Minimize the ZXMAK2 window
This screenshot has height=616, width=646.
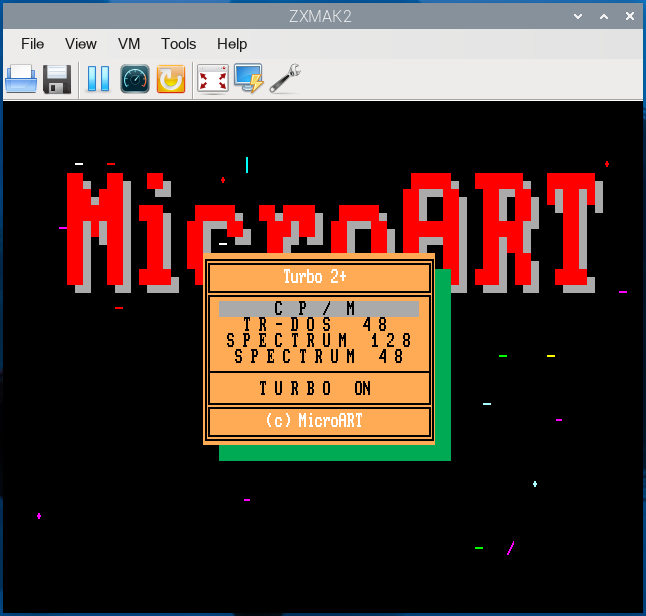(578, 16)
